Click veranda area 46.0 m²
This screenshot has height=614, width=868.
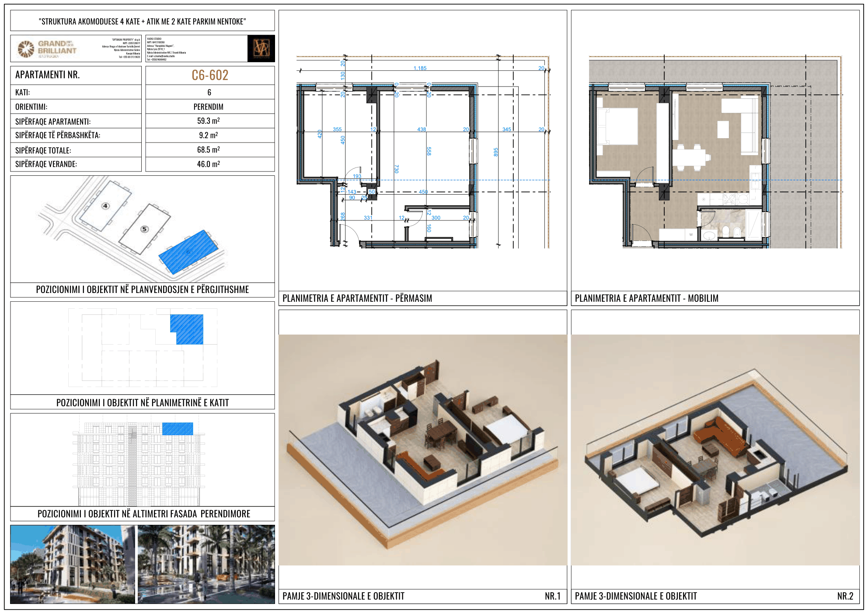(x=209, y=164)
